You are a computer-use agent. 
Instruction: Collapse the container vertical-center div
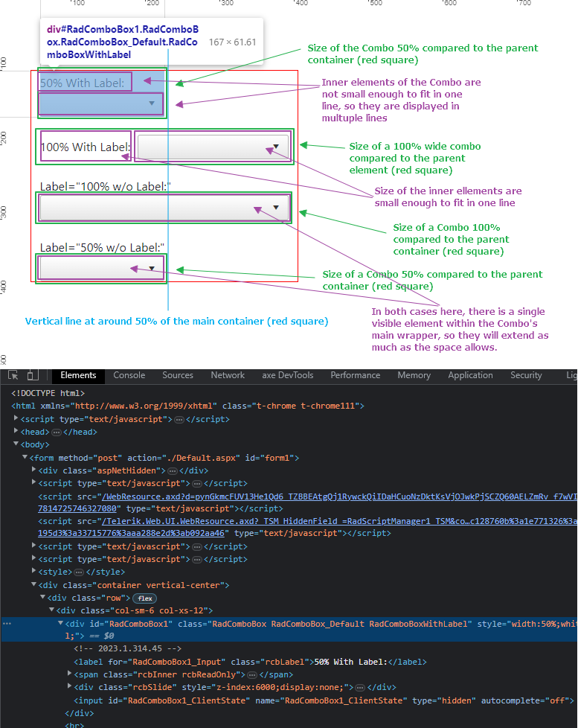[x=34, y=584]
